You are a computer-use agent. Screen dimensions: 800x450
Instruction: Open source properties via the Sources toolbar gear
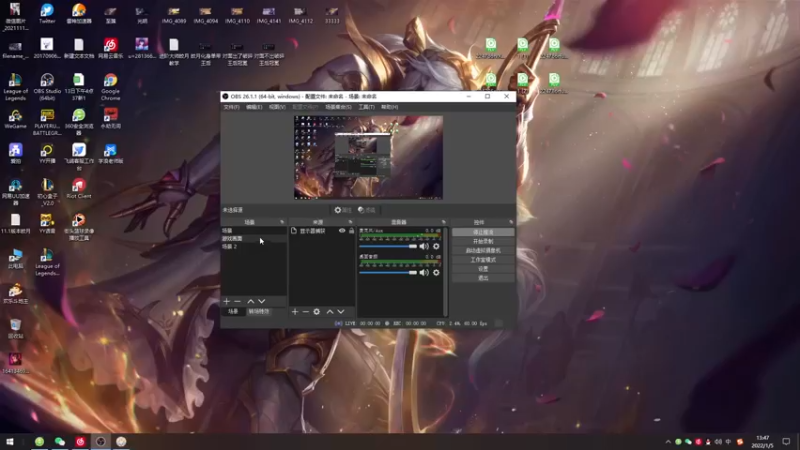317,312
